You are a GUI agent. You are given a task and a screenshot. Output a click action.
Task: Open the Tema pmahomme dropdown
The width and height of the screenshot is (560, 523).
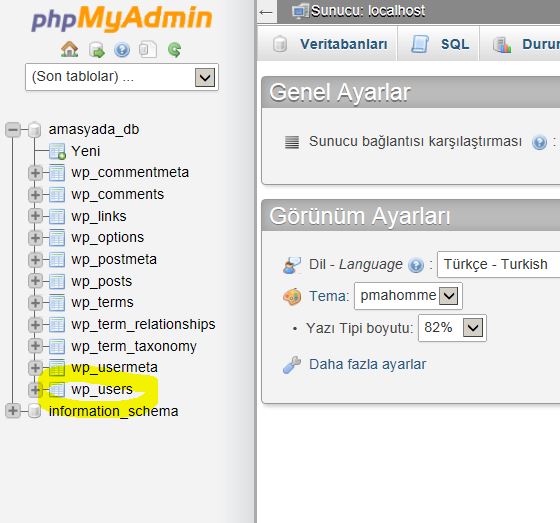click(x=408, y=296)
